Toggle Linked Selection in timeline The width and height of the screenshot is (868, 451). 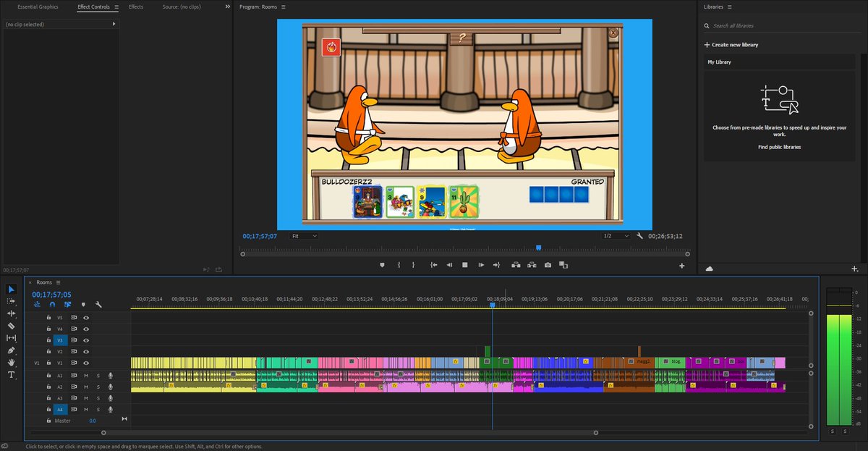(68, 305)
